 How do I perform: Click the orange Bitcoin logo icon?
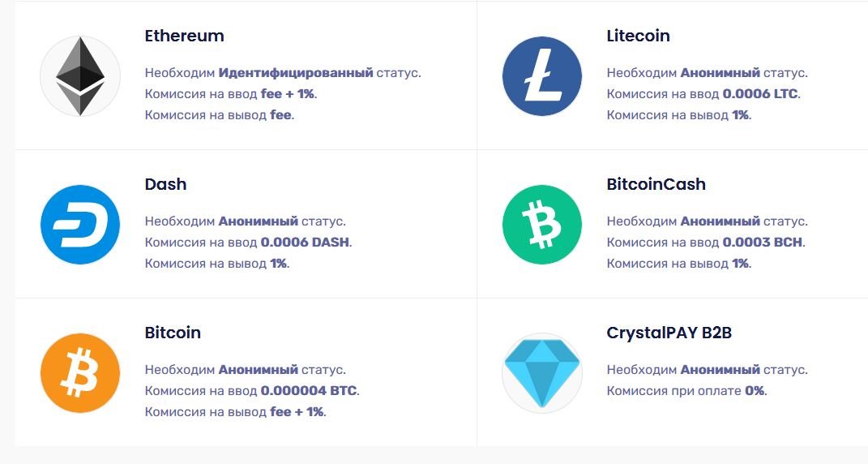(x=79, y=373)
